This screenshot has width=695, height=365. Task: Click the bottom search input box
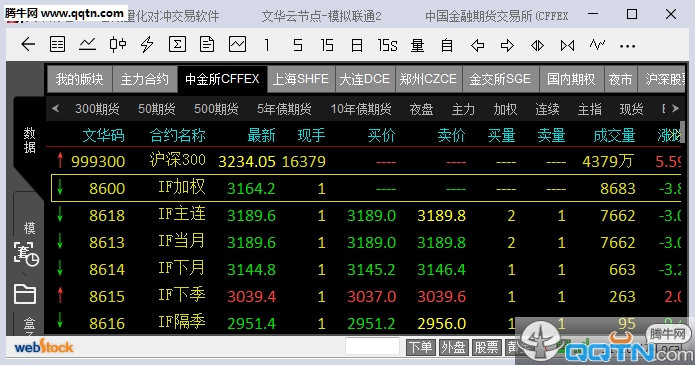[x=372, y=347]
